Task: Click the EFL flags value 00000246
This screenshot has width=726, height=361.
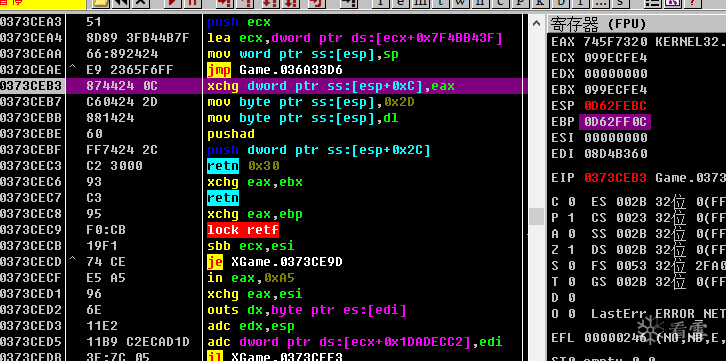Action: pyautogui.click(x=616, y=337)
